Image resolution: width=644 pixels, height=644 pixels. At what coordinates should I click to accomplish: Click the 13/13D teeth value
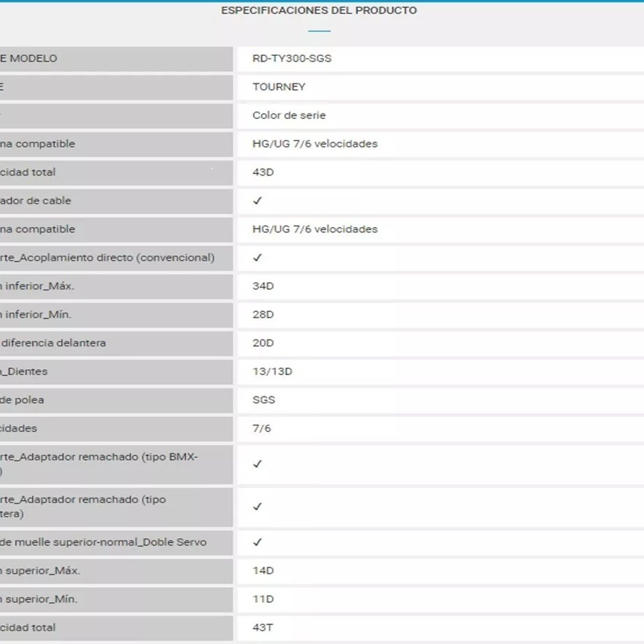click(x=272, y=371)
